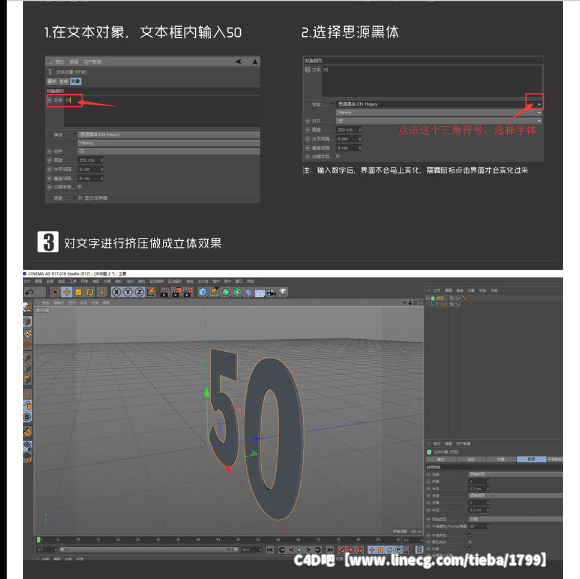The height and width of the screenshot is (579, 580).
Task: Toggle the last checkbox in caps panel
Action: [470, 549]
